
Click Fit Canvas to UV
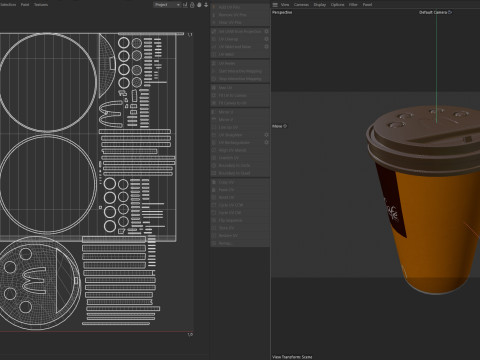pyautogui.click(x=240, y=103)
